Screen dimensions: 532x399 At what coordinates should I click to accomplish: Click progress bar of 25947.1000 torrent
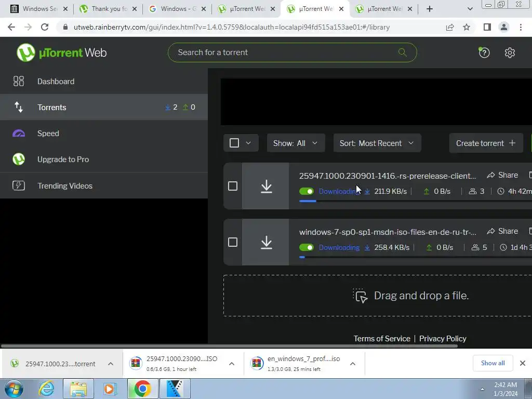[x=415, y=201]
